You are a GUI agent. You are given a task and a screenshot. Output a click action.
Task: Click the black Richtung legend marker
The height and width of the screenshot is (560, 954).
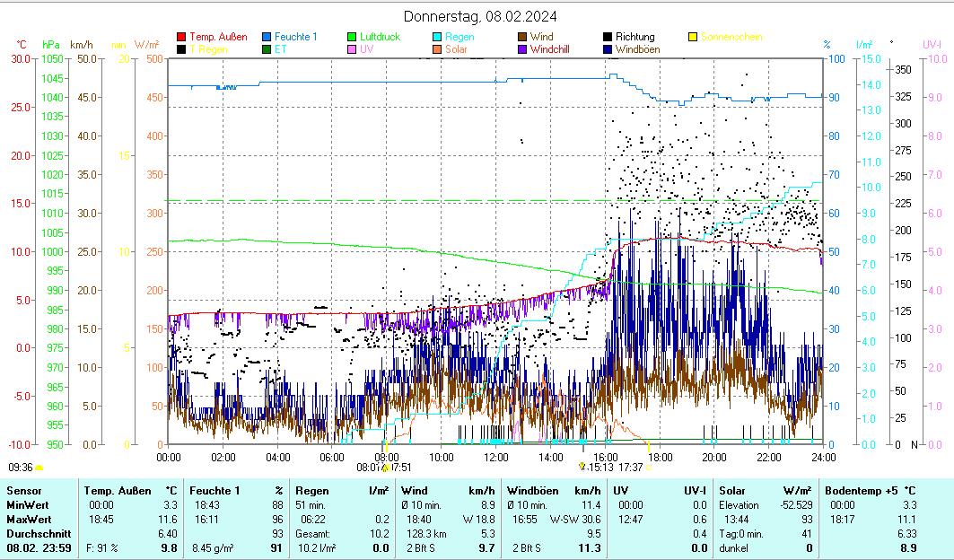[608, 37]
